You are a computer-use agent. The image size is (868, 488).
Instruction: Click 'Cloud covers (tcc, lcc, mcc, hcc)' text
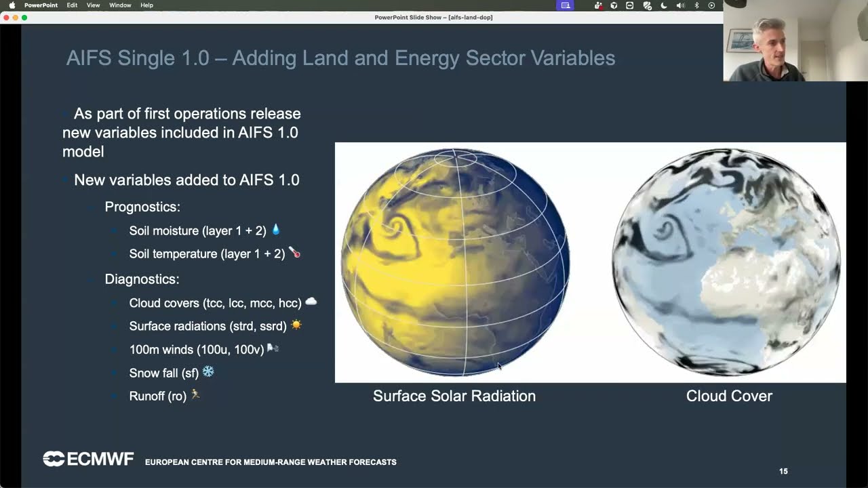click(x=216, y=303)
